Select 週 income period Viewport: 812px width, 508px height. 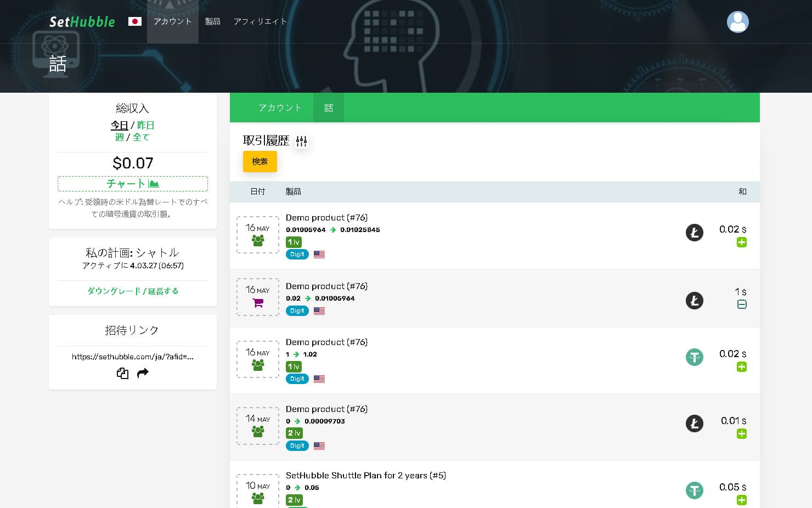click(x=119, y=137)
